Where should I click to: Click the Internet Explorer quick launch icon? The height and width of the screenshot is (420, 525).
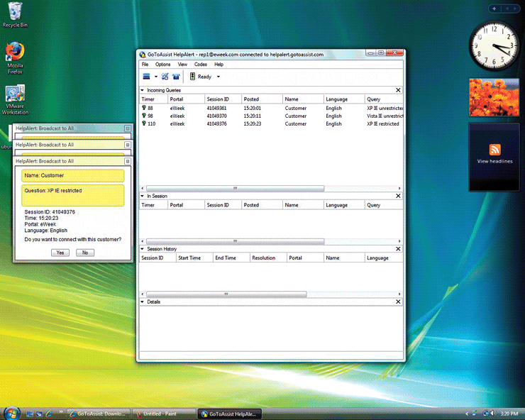(49, 414)
